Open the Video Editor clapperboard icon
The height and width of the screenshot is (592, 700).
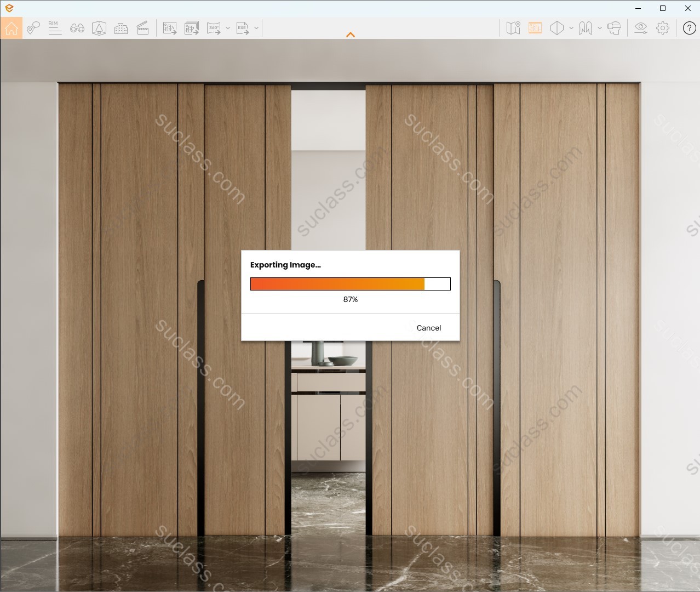pos(143,28)
